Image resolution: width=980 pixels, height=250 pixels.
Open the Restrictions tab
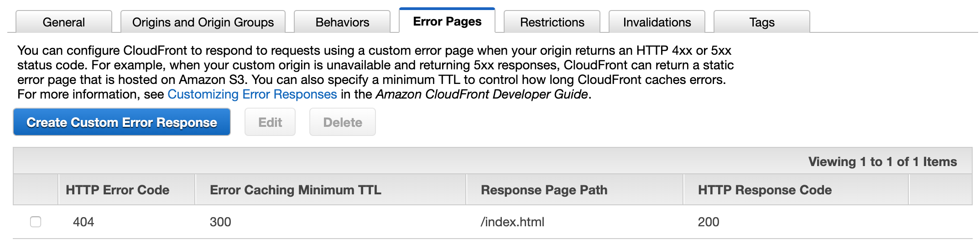click(552, 22)
